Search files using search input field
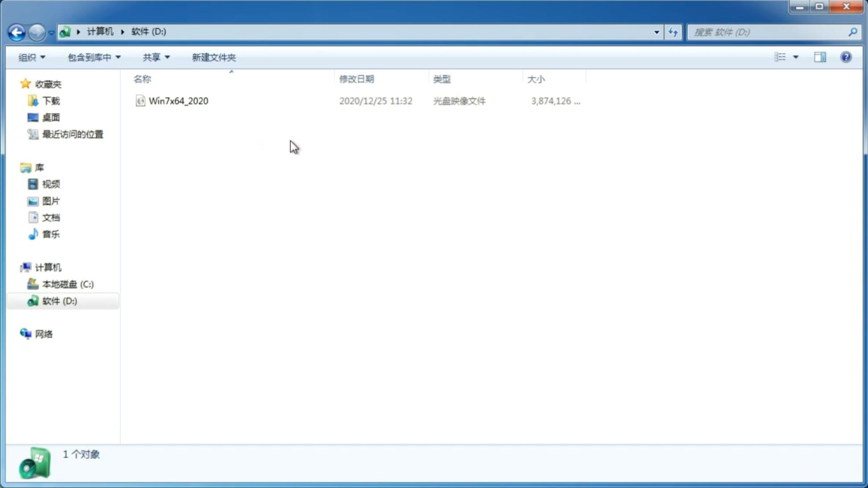Viewport: 868px width, 488px height. (769, 32)
